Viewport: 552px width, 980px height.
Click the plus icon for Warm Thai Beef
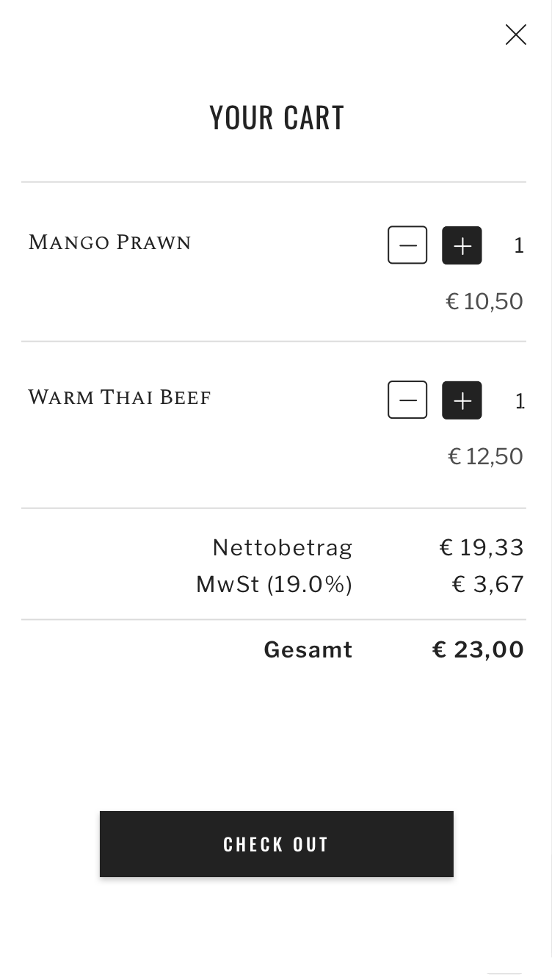(x=462, y=400)
